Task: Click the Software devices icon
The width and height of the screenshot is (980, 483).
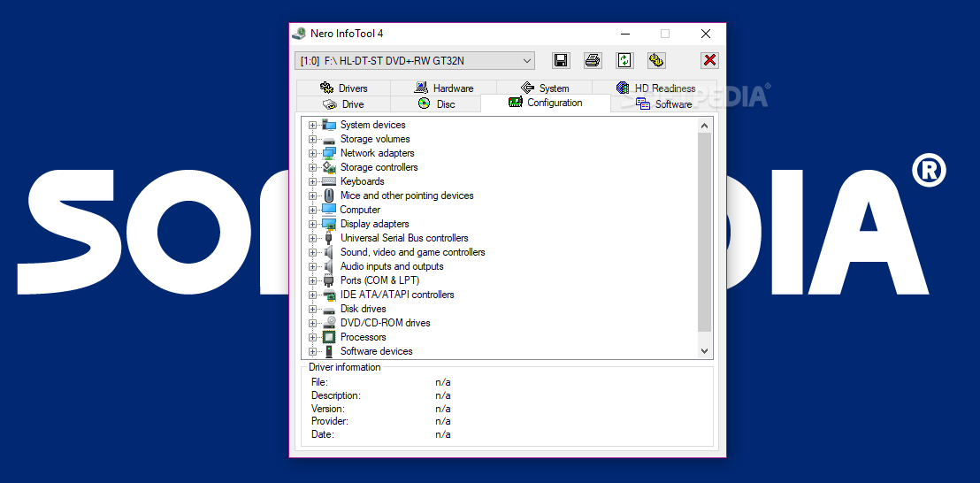Action: tap(329, 352)
